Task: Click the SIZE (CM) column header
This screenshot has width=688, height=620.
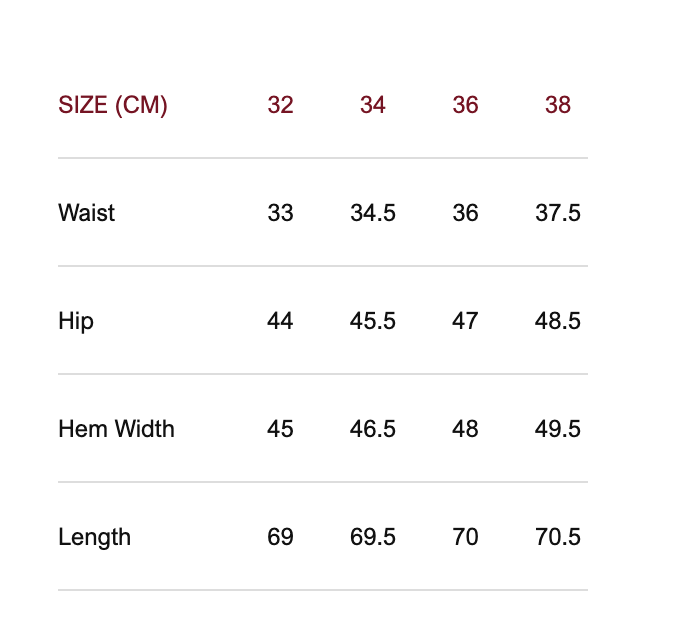Action: tap(113, 105)
